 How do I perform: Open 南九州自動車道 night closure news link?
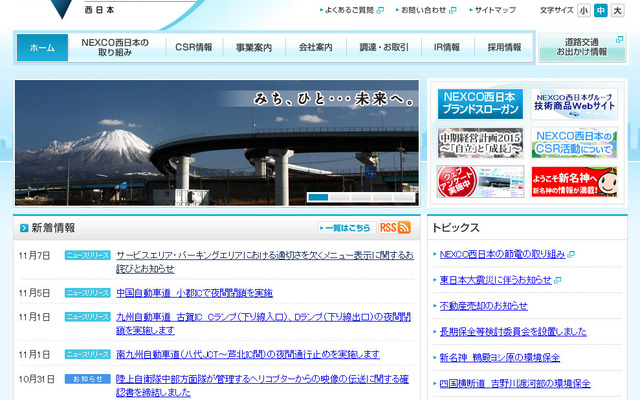[x=248, y=354]
